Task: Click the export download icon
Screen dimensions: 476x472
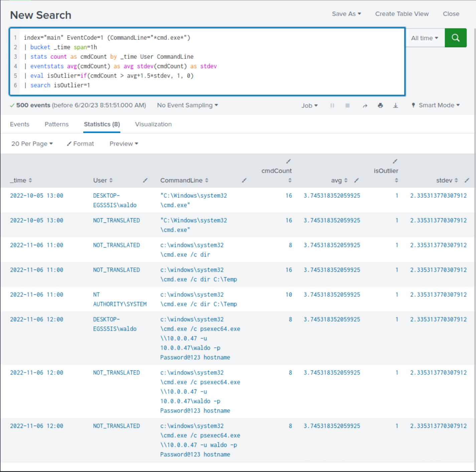Action: point(395,106)
